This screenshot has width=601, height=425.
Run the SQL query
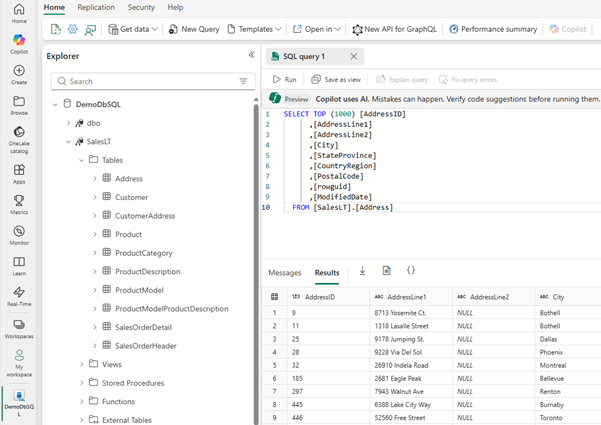(x=284, y=80)
